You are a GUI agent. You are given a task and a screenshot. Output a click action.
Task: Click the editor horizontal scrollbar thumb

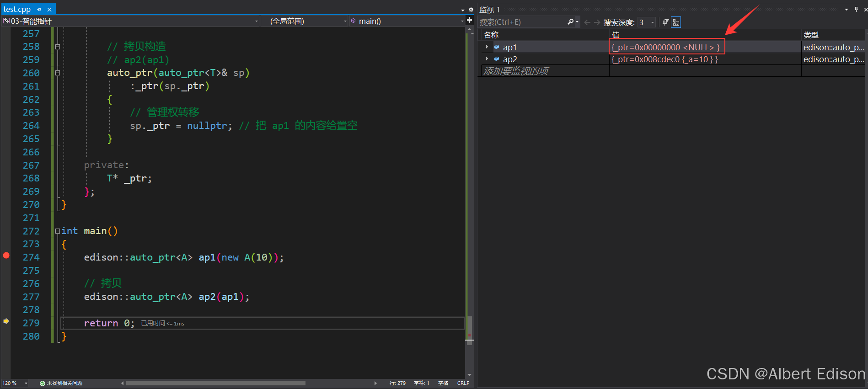point(216,383)
